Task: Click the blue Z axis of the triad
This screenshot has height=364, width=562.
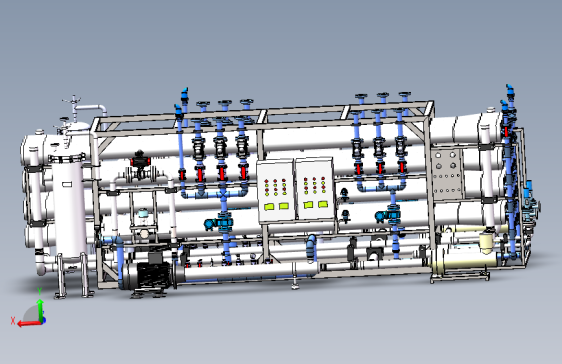Action: [44, 320]
